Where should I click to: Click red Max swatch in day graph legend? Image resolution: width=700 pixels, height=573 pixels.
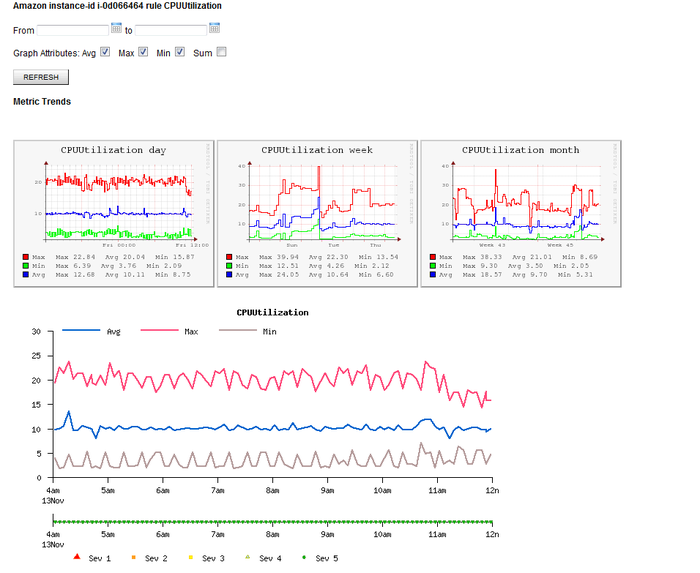(25, 257)
